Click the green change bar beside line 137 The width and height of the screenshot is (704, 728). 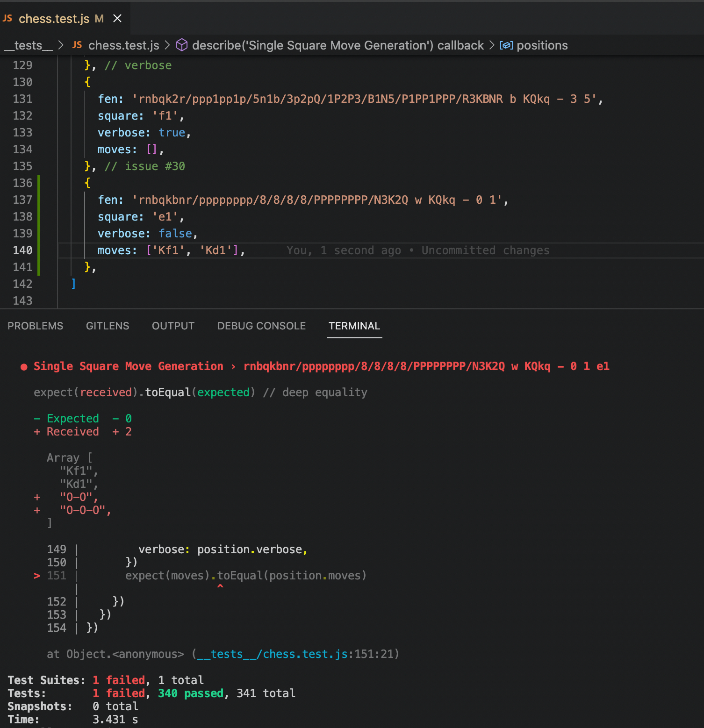pyautogui.click(x=39, y=200)
